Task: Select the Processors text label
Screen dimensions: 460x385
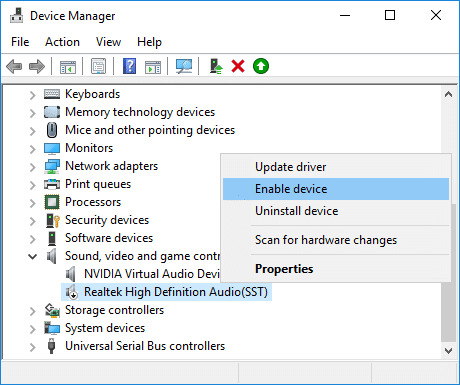Action: pos(93,202)
